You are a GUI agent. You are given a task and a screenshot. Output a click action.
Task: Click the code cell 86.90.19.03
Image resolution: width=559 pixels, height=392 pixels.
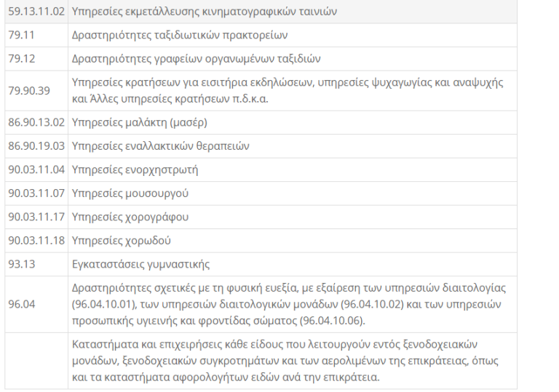point(36,145)
